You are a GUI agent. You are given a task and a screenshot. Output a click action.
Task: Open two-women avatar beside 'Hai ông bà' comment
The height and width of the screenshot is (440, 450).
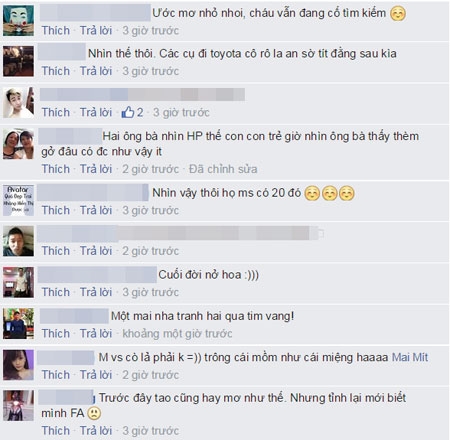tap(18, 144)
